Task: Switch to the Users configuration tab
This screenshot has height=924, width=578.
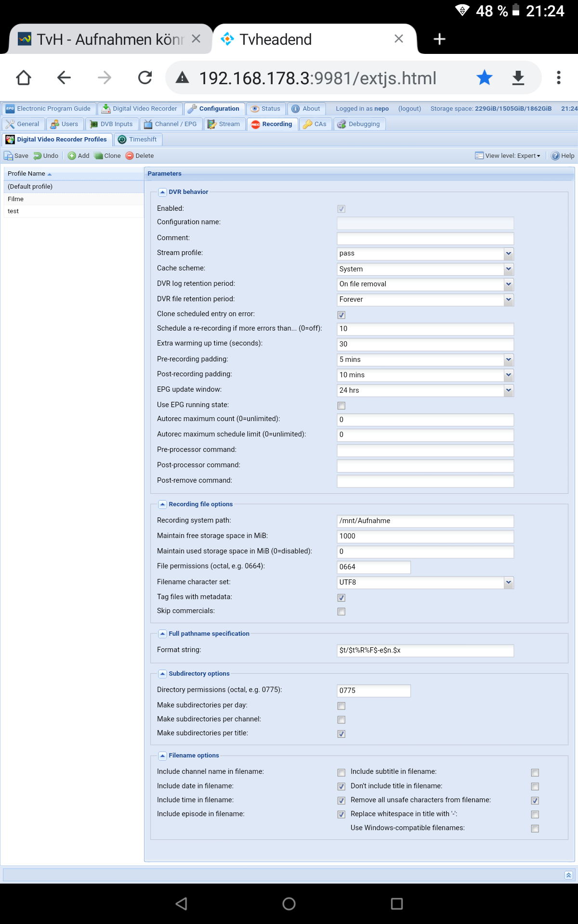Action: (65, 124)
